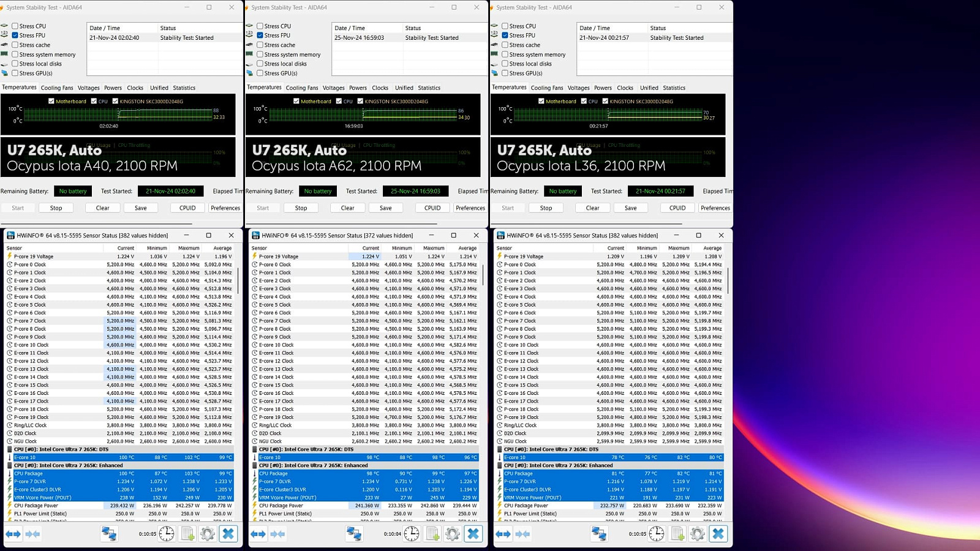This screenshot has width=980, height=551.
Task: Click HWiNFO title bar app icon in middle window
Action: tap(255, 235)
